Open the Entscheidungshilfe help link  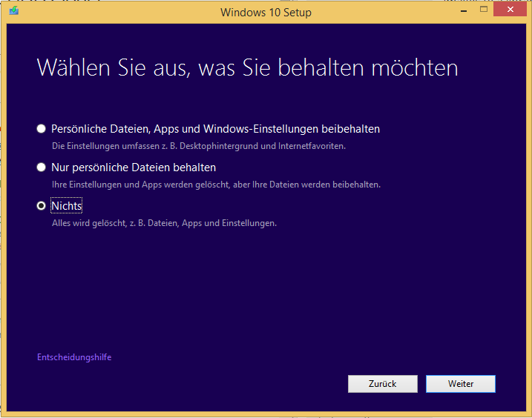(x=74, y=357)
